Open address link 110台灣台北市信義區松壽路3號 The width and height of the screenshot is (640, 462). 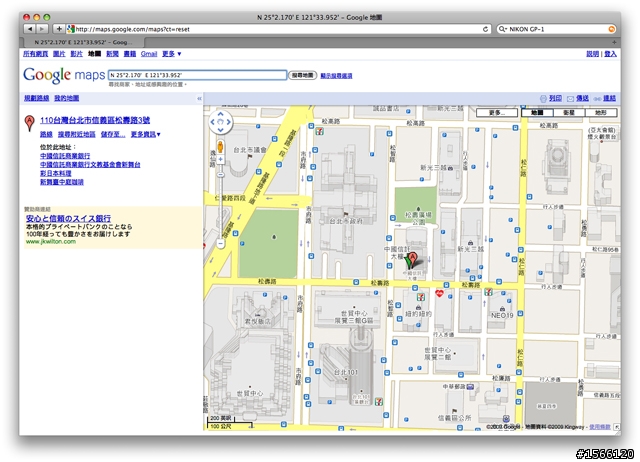point(95,120)
